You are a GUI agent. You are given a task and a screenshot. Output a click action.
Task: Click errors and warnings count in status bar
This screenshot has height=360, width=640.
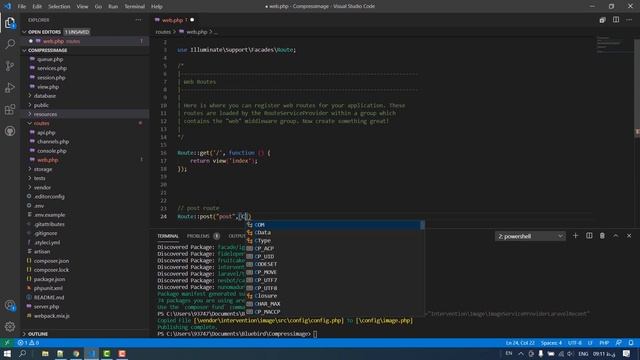pos(29,343)
